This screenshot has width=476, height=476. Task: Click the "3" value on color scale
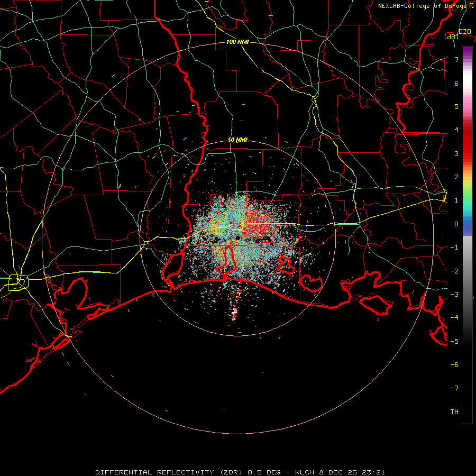456,153
